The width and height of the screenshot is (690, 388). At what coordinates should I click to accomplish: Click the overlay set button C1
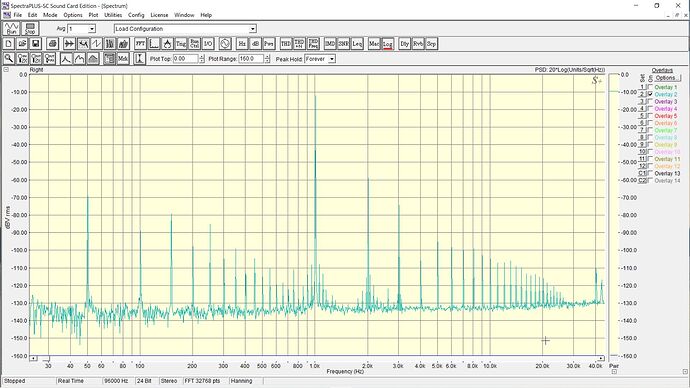click(x=642, y=173)
